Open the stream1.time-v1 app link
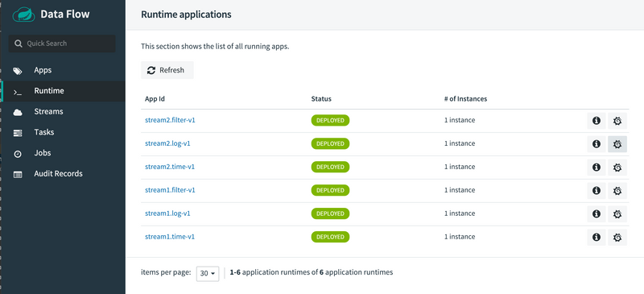The width and height of the screenshot is (644, 294). pyautogui.click(x=170, y=237)
